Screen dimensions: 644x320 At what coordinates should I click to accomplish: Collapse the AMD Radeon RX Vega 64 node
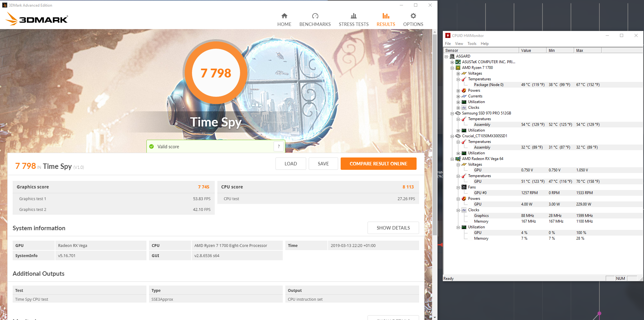pyautogui.click(x=452, y=159)
